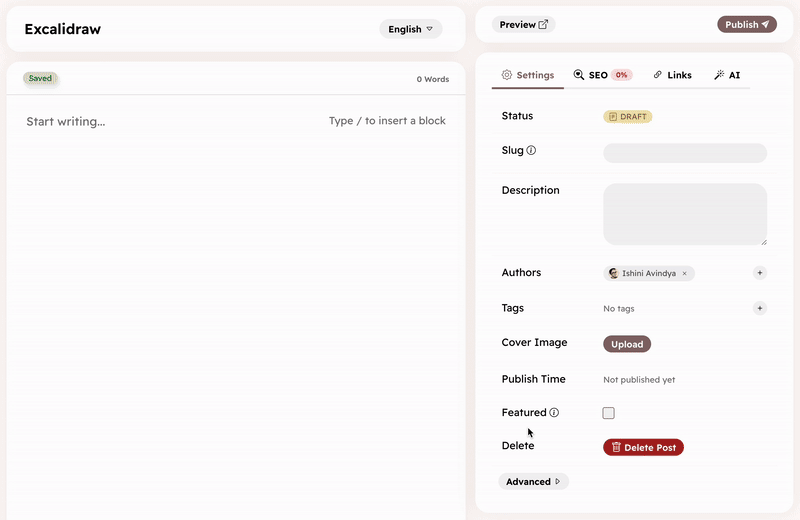Click the Slug info icon
This screenshot has width=800, height=520.
531,151
